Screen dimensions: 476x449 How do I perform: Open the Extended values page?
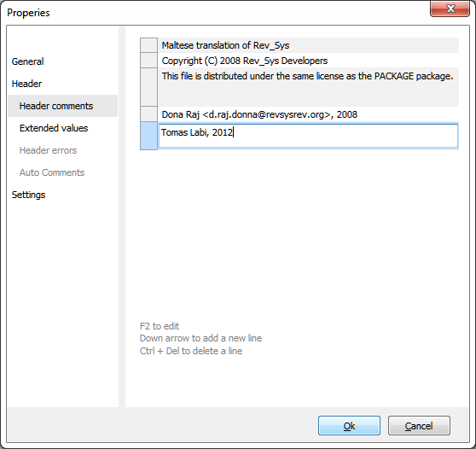pos(54,128)
